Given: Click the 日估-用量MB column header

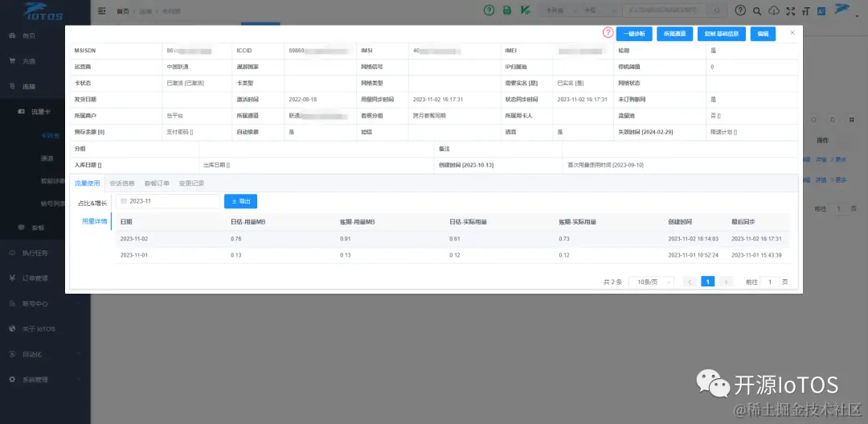Looking at the screenshot, I should click(249, 222).
